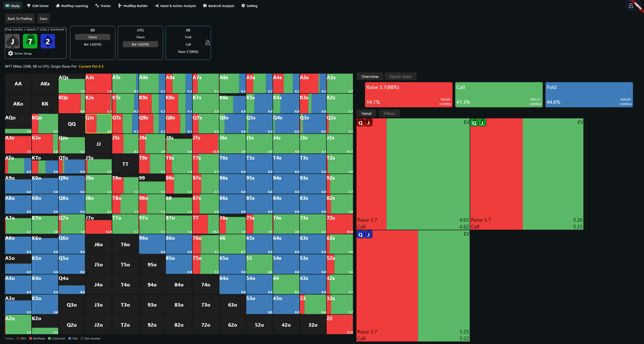This screenshot has width=644, height=344.
Task: Select UTG Bet 1.6(33%) action
Action: coord(140,44)
